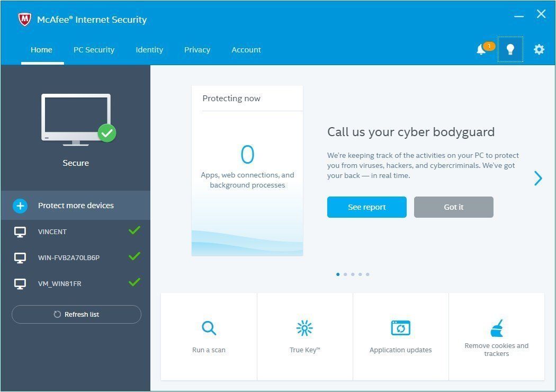Click the Application updates label
The image size is (556, 392).
pos(401,350)
